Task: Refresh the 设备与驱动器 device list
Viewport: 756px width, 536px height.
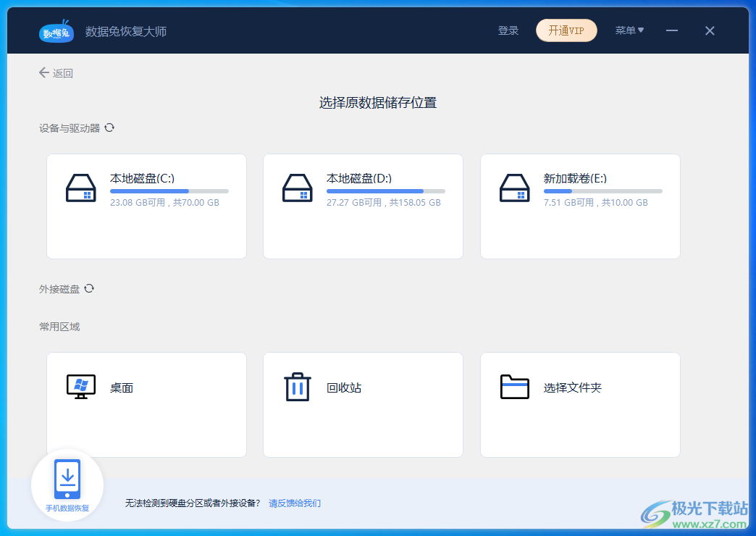Action: [x=109, y=127]
